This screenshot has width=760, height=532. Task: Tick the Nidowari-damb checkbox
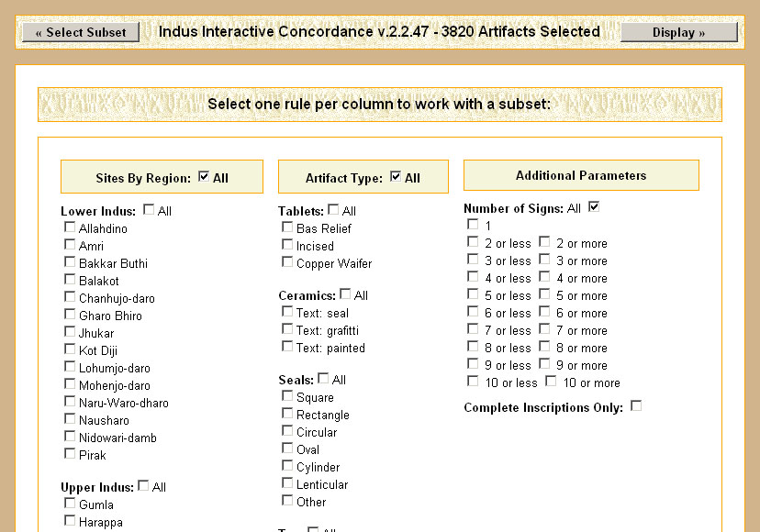click(70, 436)
